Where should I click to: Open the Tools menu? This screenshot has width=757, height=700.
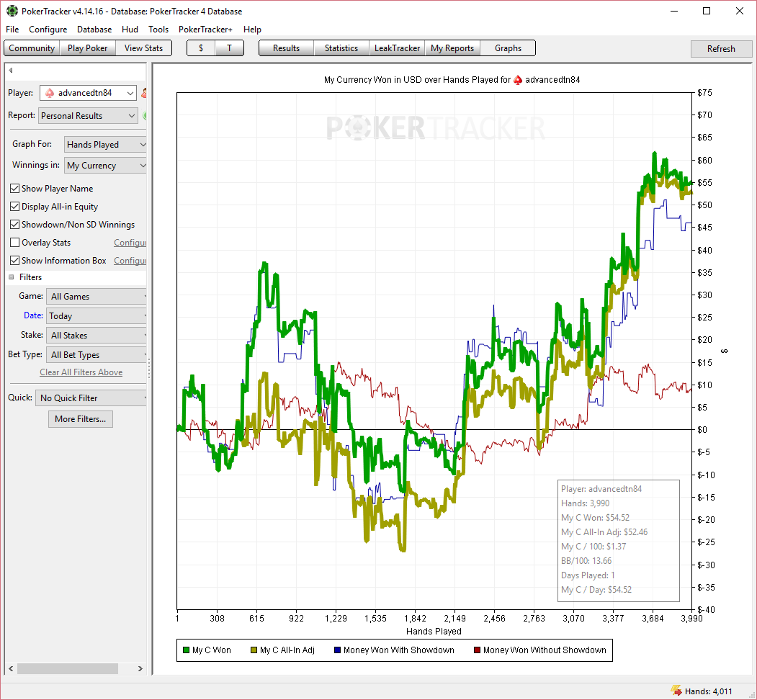(x=158, y=30)
